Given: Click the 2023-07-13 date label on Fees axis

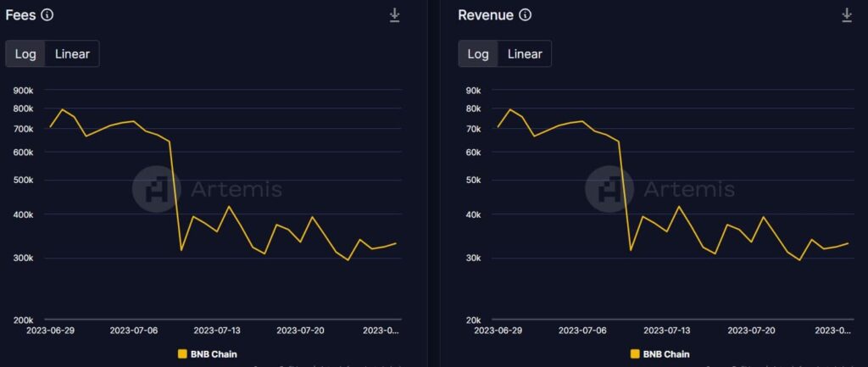Looking at the screenshot, I should coord(218,330).
